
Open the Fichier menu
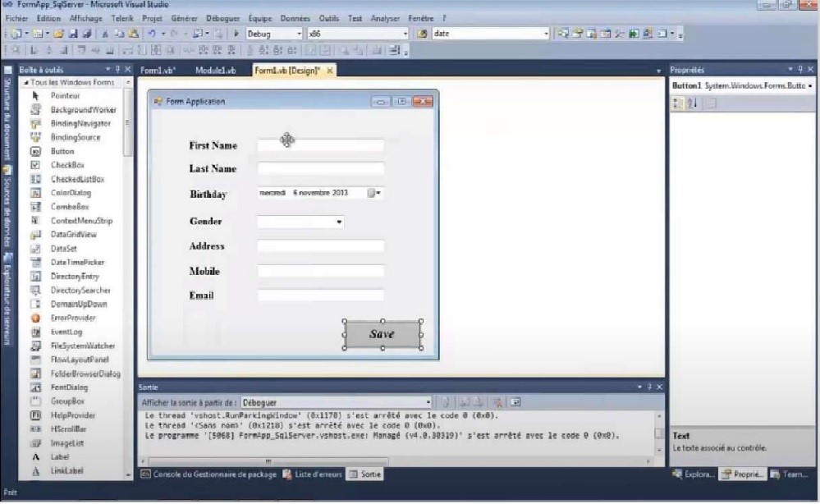pos(16,18)
